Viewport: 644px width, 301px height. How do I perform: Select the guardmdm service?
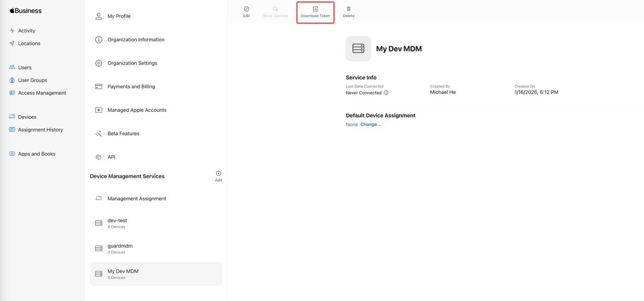point(156,249)
